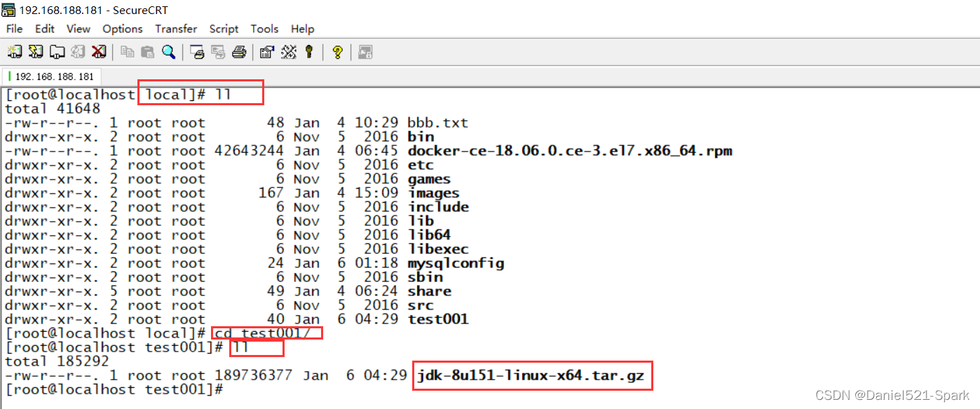Image resolution: width=980 pixels, height=409 pixels.
Task: Open the View menu
Action: tap(79, 29)
